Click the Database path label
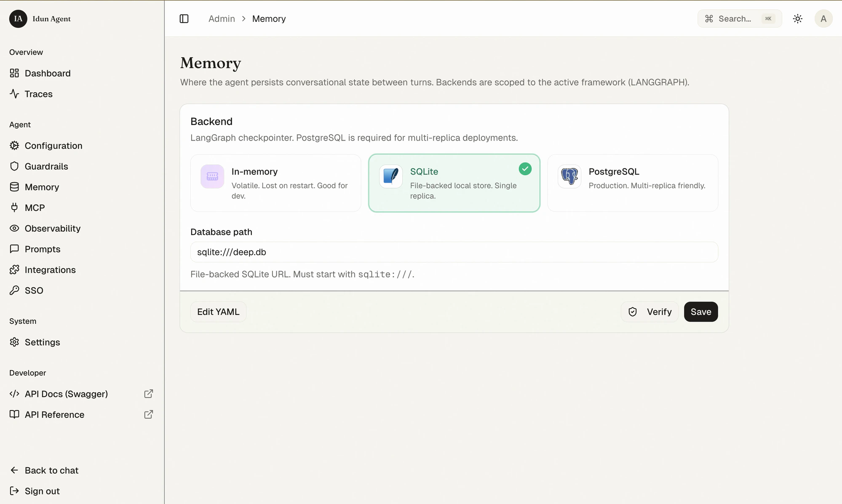 click(x=221, y=232)
